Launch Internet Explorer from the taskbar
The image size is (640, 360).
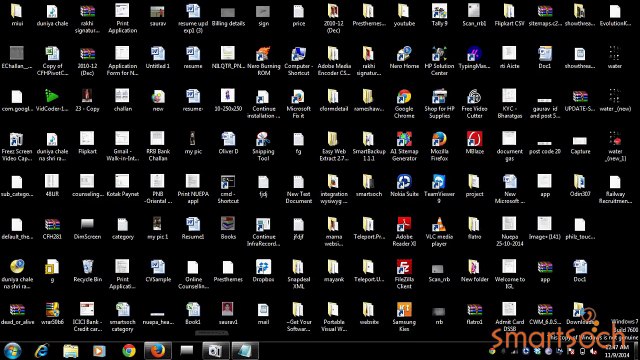42,351
